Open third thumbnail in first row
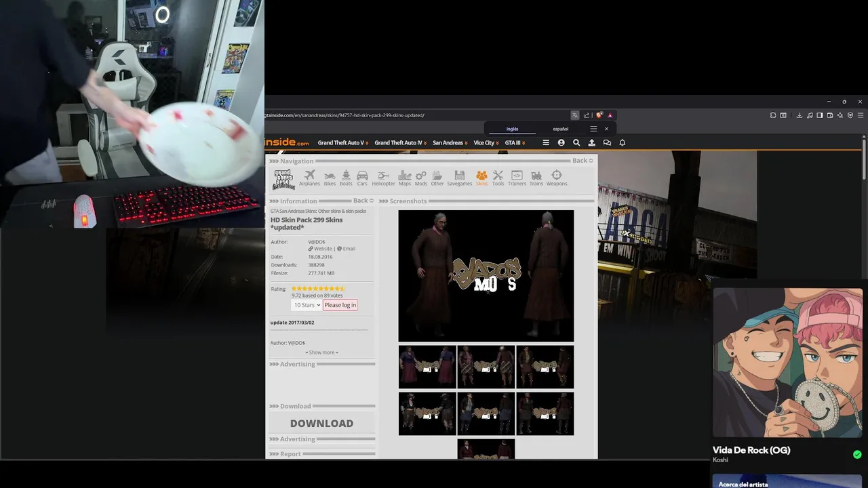Screen dimensions: 868x488 tap(545, 367)
